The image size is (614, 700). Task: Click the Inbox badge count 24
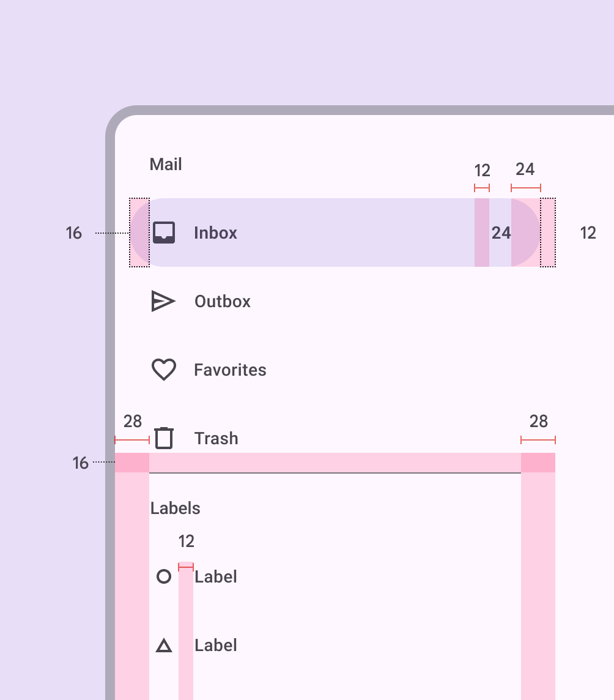coord(501,233)
